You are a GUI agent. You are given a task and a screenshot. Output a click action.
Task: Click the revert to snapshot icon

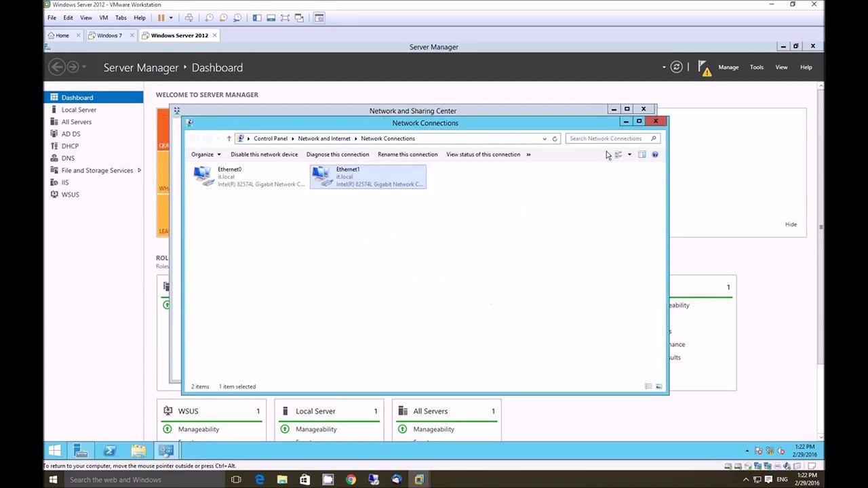[x=223, y=18]
